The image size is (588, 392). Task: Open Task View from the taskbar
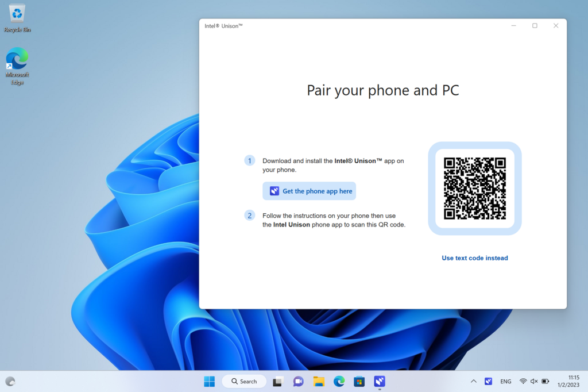click(277, 382)
